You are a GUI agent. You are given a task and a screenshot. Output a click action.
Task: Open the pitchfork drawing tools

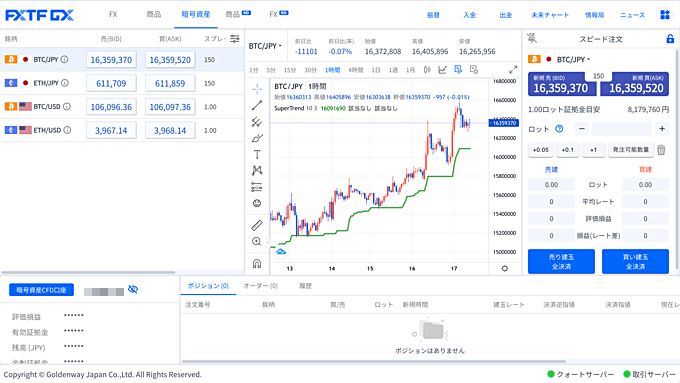tap(257, 122)
